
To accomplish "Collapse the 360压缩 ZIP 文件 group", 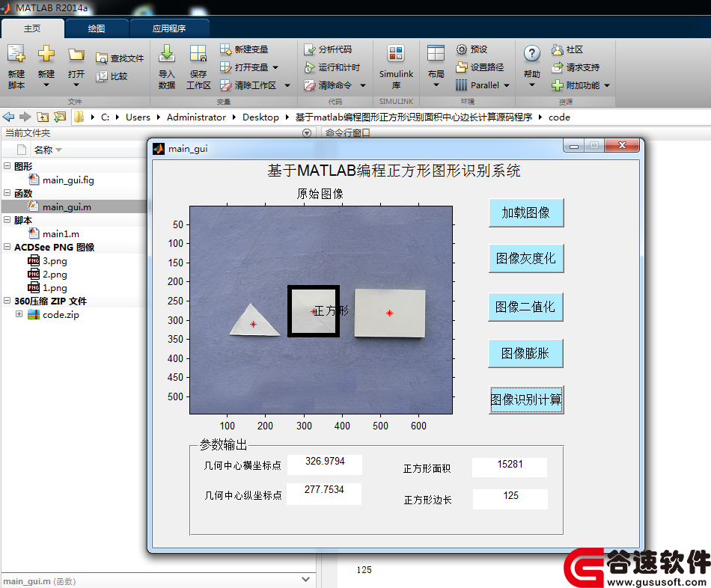I will pos(7,301).
